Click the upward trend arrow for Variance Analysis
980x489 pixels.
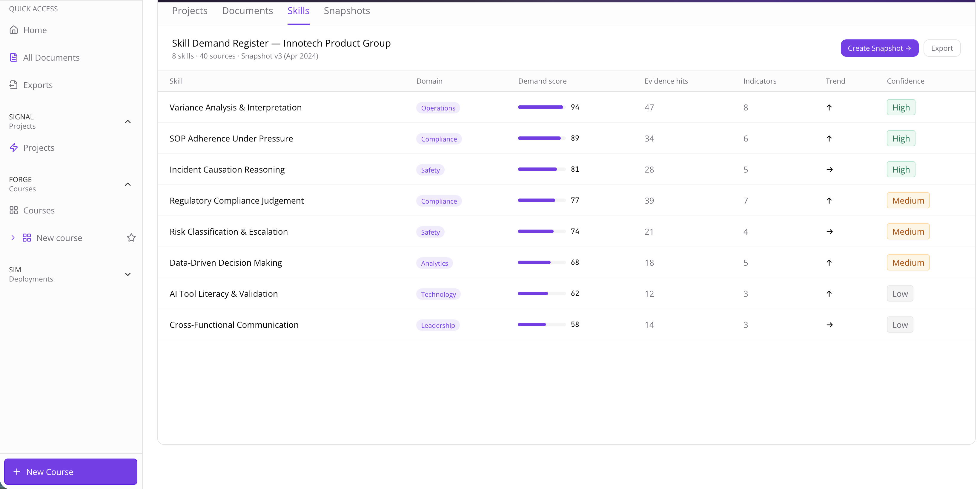coord(829,107)
